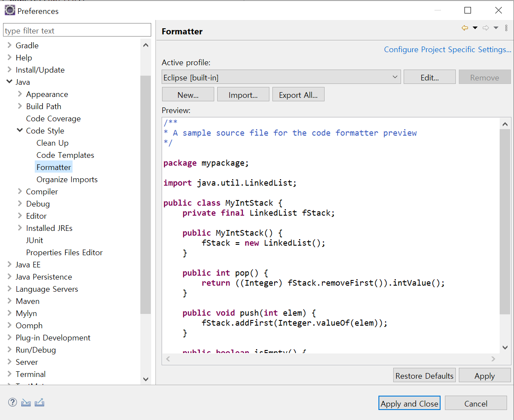Screen dimensions: 514x420
Task: Click the back navigation arrow icon
Action: [464, 28]
